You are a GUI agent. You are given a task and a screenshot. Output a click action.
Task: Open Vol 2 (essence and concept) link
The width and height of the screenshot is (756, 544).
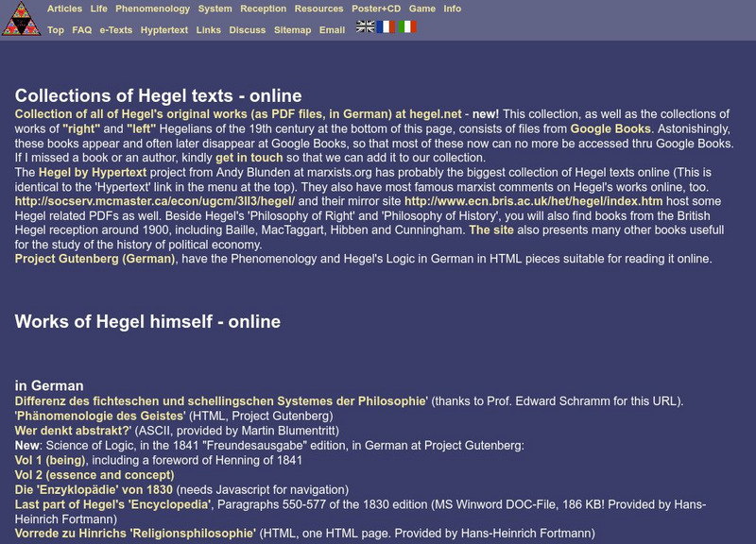click(94, 475)
